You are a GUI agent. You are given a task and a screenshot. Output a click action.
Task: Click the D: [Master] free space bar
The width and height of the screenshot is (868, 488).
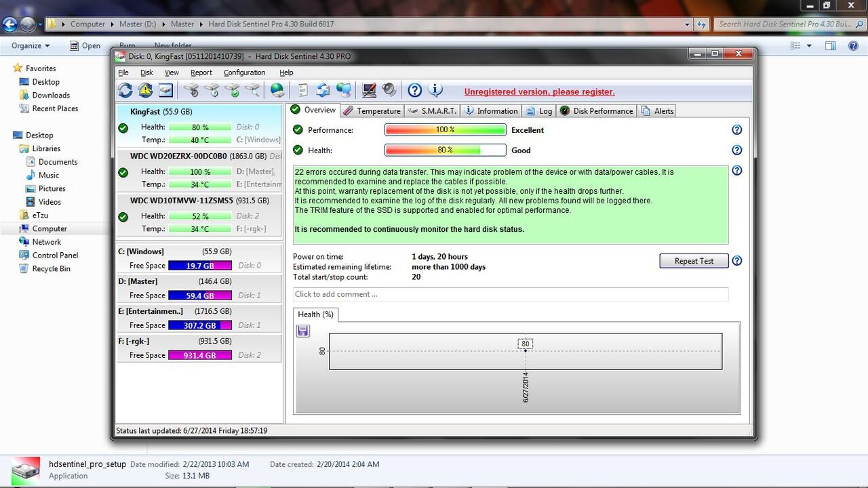tap(200, 296)
